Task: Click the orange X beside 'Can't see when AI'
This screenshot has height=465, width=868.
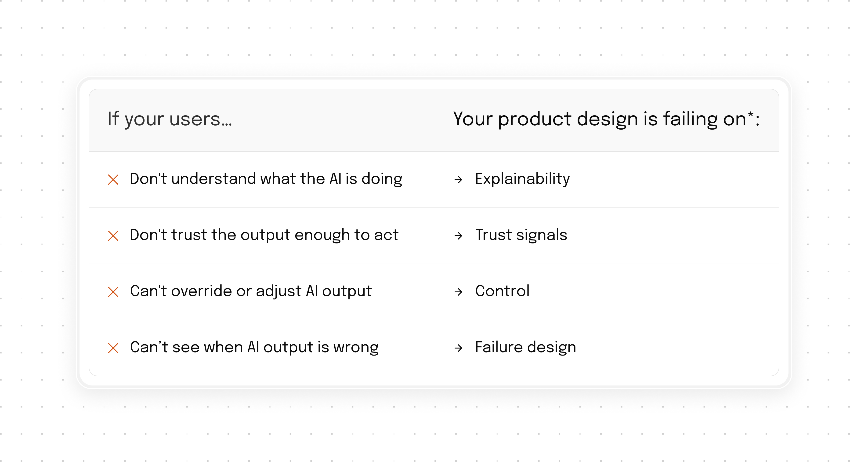Action: tap(113, 348)
